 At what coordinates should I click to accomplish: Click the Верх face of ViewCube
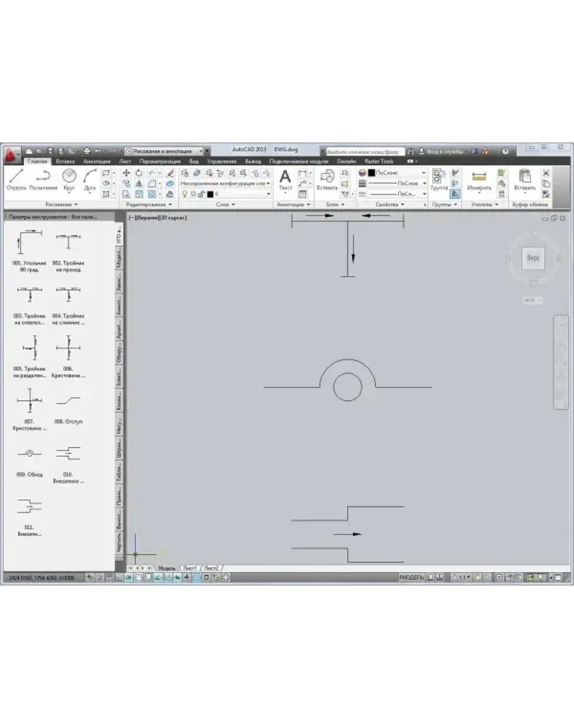(533, 258)
